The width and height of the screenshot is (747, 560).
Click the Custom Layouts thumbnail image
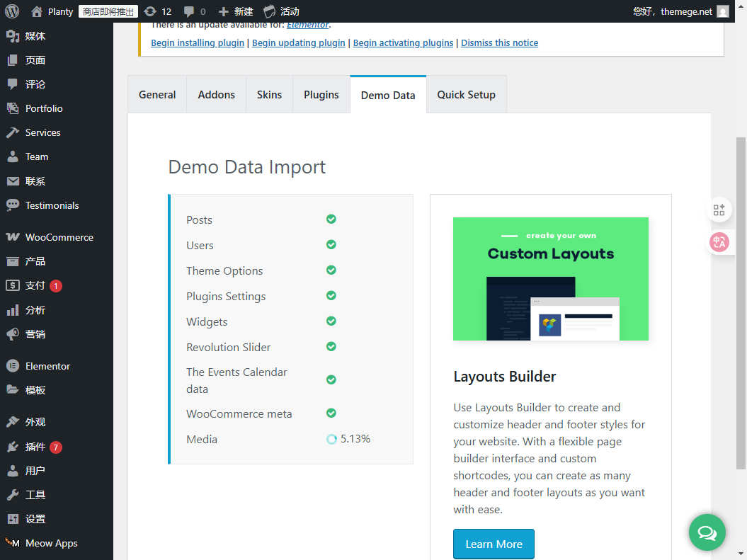tap(551, 279)
